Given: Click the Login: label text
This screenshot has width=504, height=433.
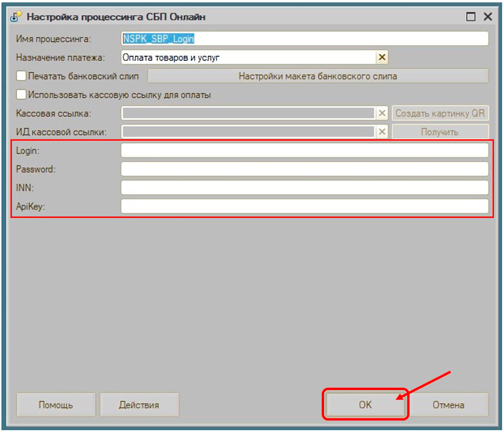Looking at the screenshot, I should 28,151.
